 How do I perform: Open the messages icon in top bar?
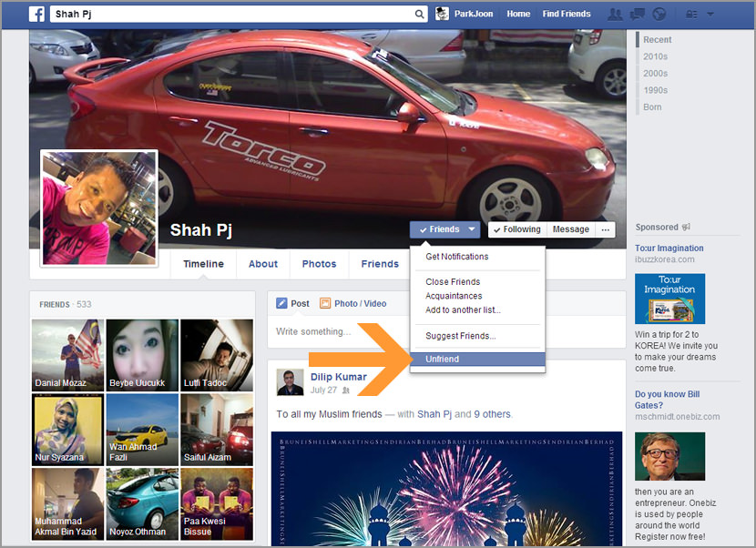[638, 14]
